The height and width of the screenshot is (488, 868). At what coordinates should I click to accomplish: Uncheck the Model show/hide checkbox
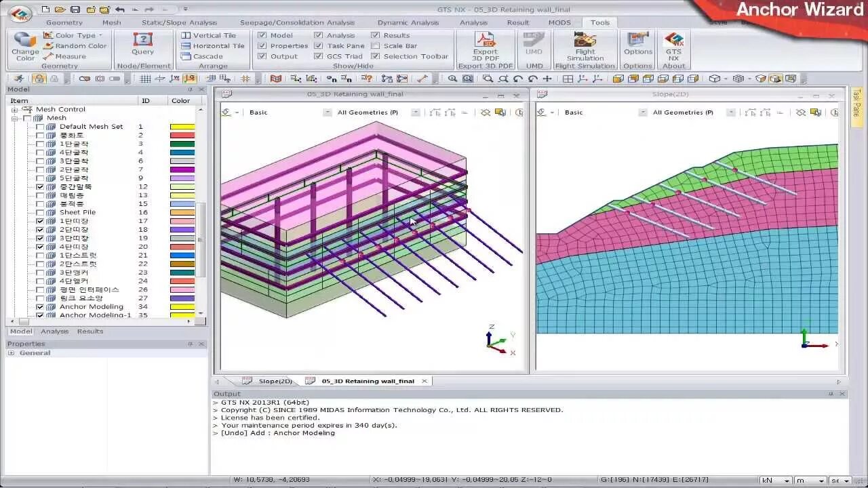[x=262, y=35]
